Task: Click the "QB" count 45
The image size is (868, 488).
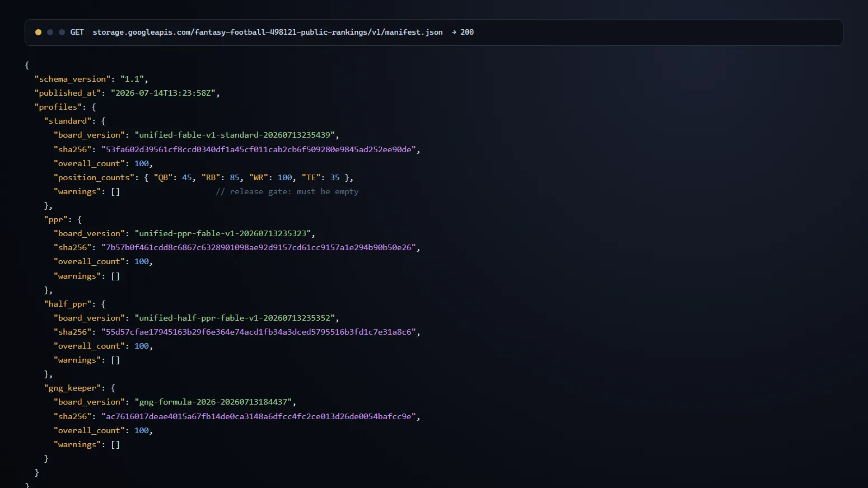Action: [x=186, y=177]
